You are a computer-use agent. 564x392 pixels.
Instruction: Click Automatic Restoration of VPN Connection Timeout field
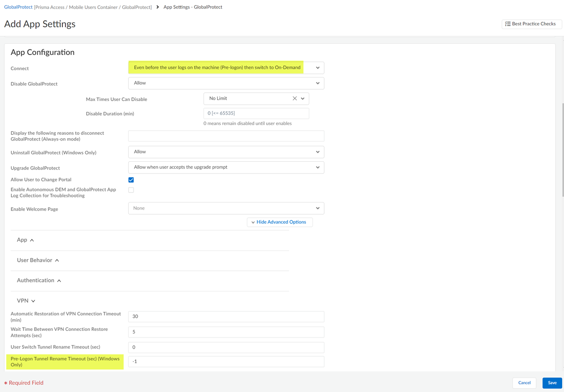click(x=226, y=316)
